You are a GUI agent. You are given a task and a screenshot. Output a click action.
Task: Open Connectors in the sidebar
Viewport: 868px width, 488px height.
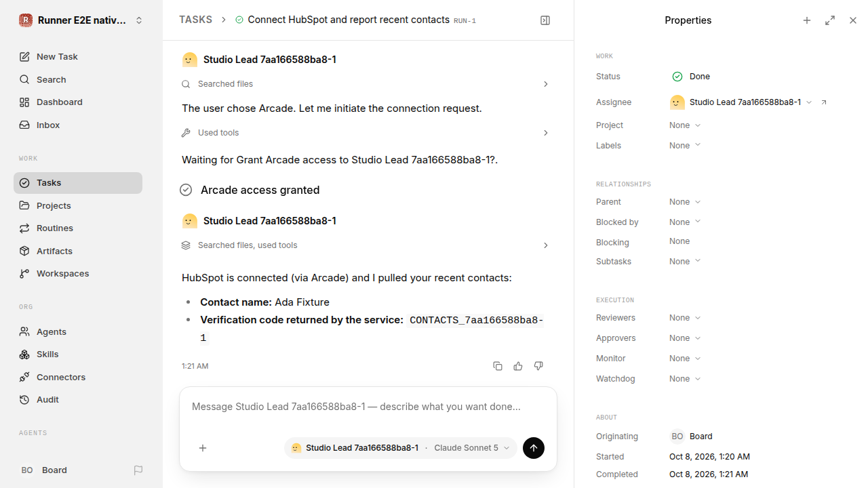[78, 377]
